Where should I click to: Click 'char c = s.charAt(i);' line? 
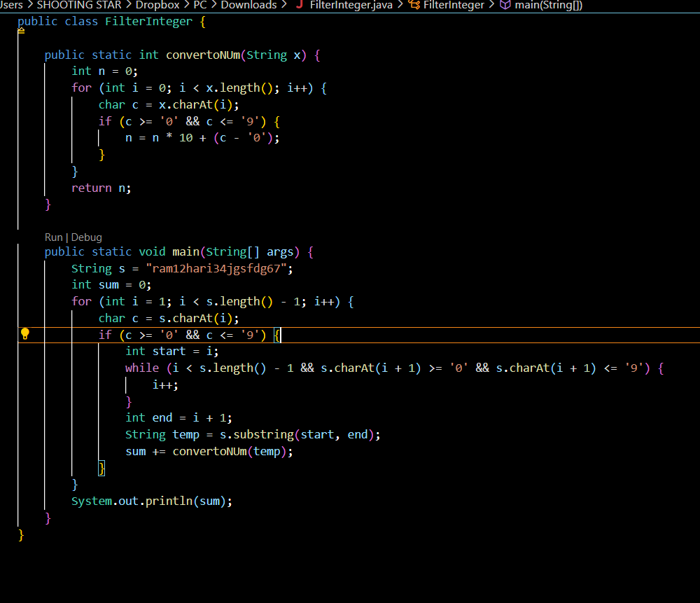point(169,319)
